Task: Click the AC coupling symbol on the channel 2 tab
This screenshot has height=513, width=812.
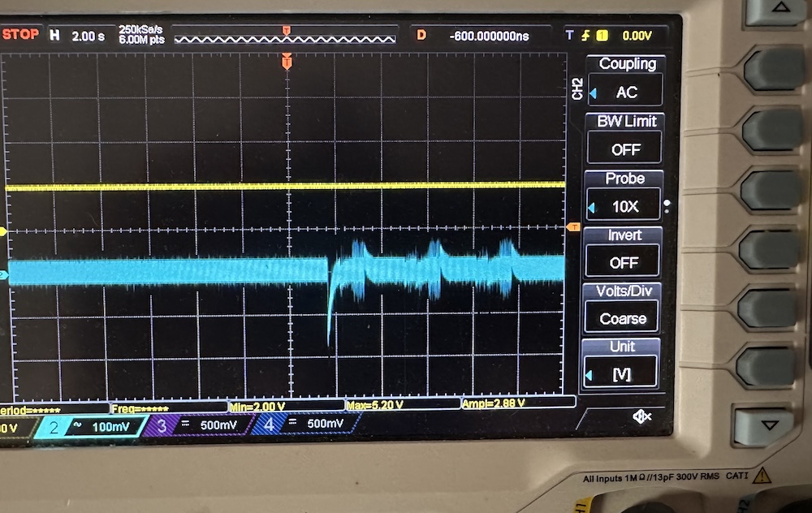Action: click(x=78, y=425)
